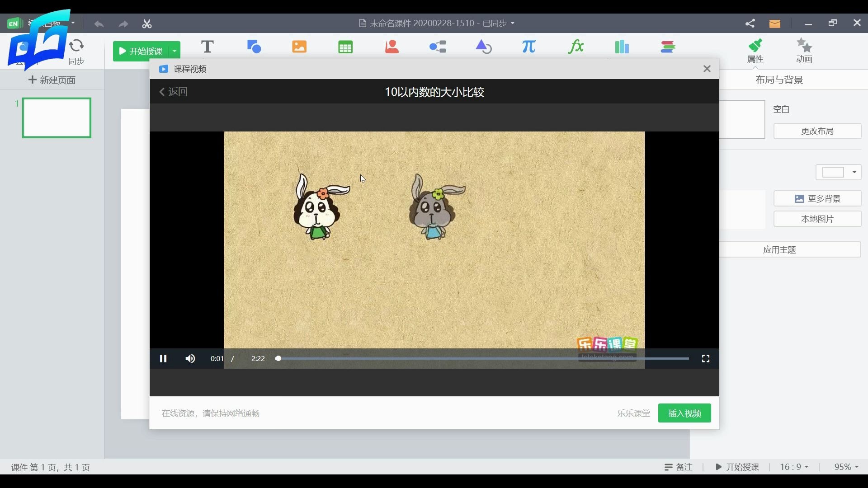
Task: Open the person-shaped toolbar icon
Action: tap(392, 47)
